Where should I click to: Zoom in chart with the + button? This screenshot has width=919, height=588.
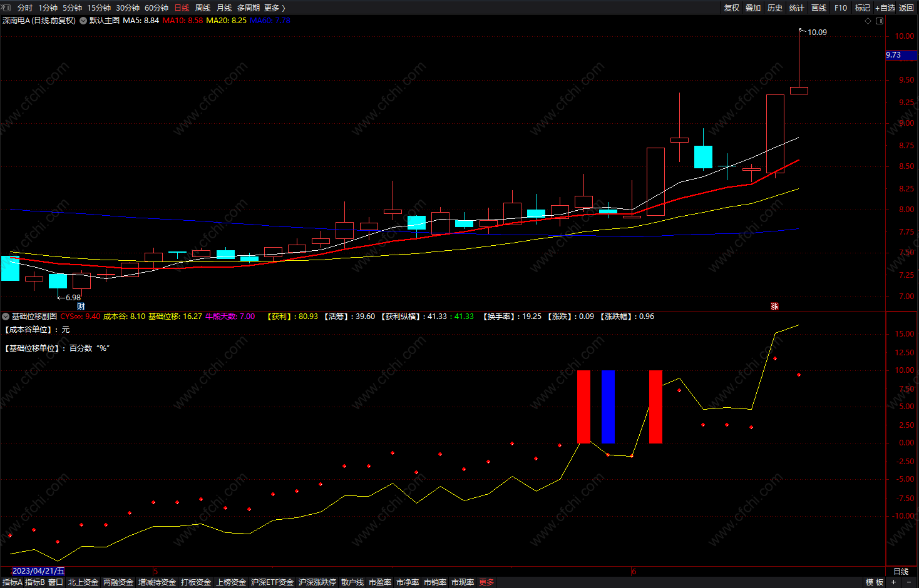pos(893,582)
